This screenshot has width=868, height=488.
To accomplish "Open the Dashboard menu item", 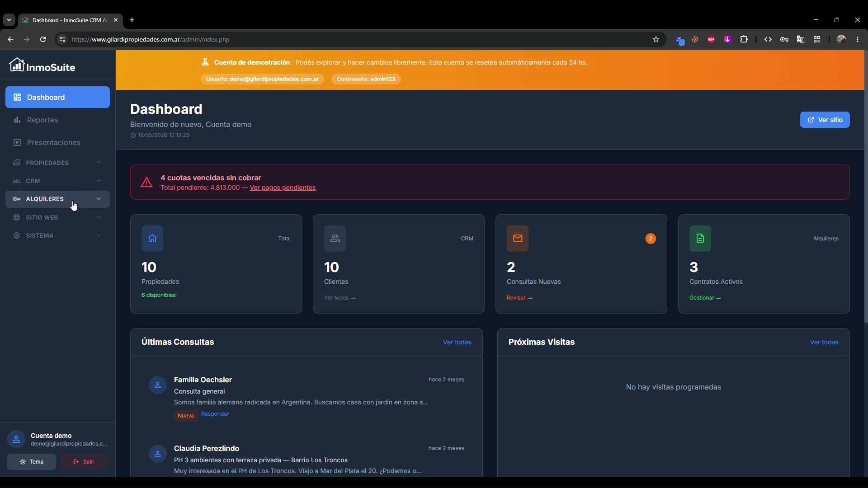I will (x=57, y=97).
